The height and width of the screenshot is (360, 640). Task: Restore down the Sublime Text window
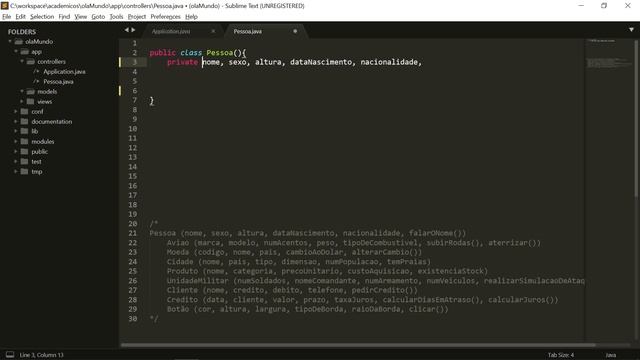[x=604, y=6]
